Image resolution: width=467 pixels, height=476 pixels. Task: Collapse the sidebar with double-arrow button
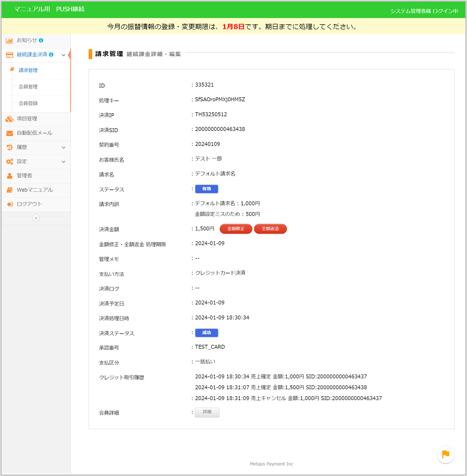(x=36, y=218)
